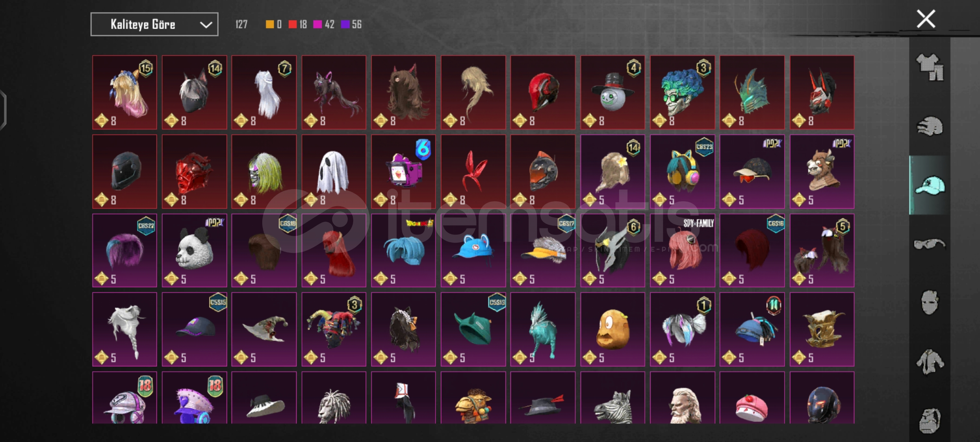
Task: Select the potato head mask item
Action: click(612, 329)
